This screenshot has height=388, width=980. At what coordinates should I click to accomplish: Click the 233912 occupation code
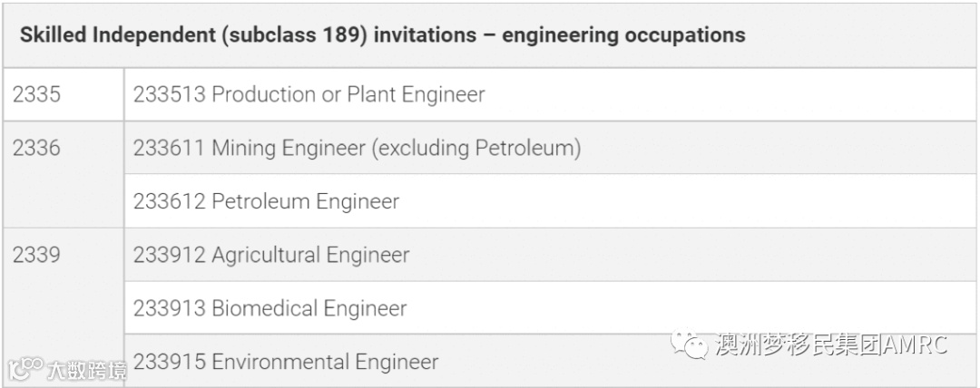pos(169,255)
